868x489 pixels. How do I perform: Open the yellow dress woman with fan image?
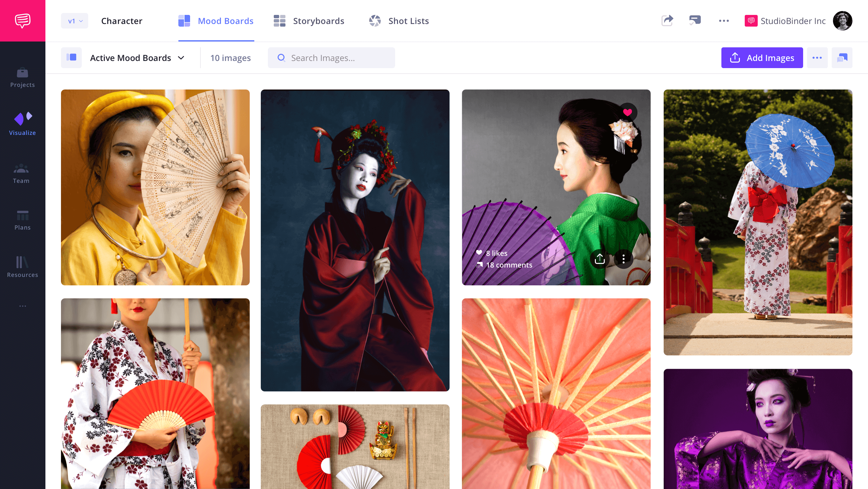pos(155,187)
